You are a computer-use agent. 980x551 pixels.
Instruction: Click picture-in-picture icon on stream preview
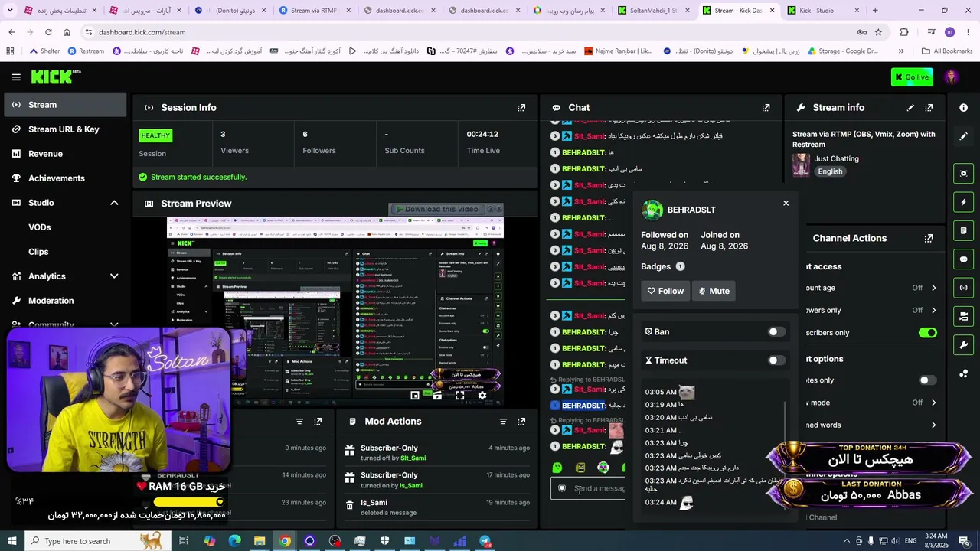[415, 396]
